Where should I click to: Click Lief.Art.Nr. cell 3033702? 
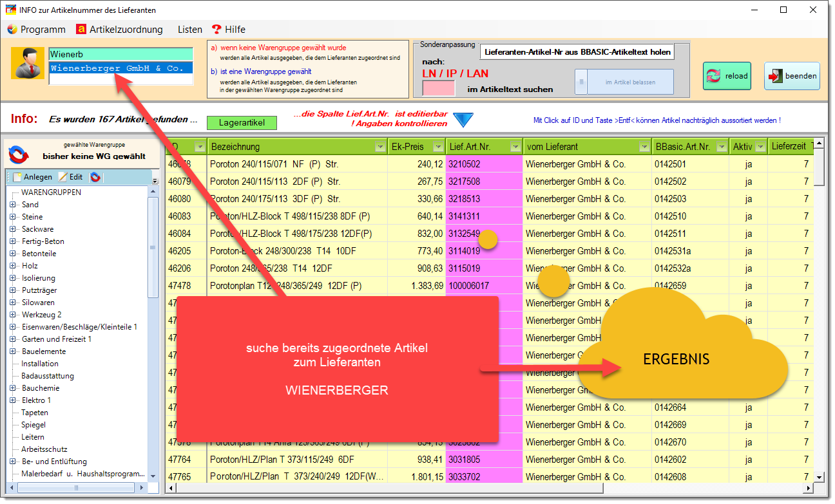point(484,477)
